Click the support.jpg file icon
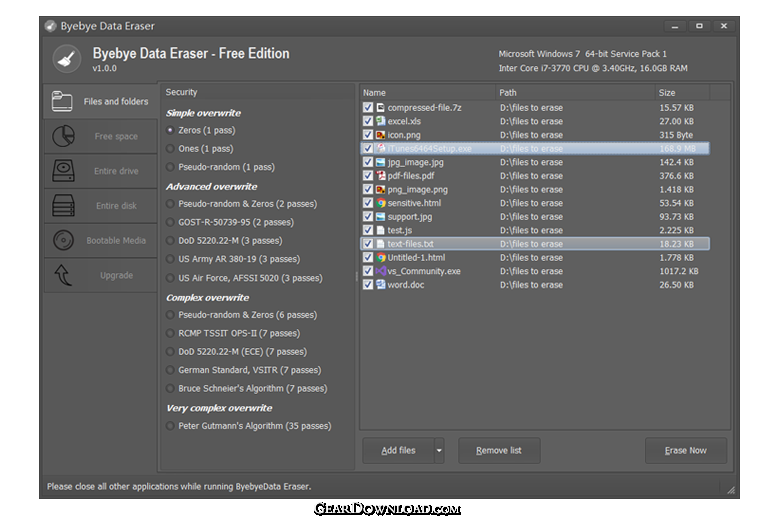Viewport: 774px width, 517px height. pos(381,216)
